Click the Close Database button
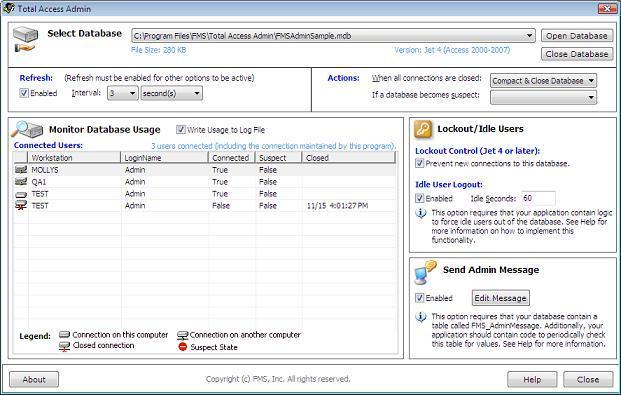This screenshot has width=621, height=395. 577,54
